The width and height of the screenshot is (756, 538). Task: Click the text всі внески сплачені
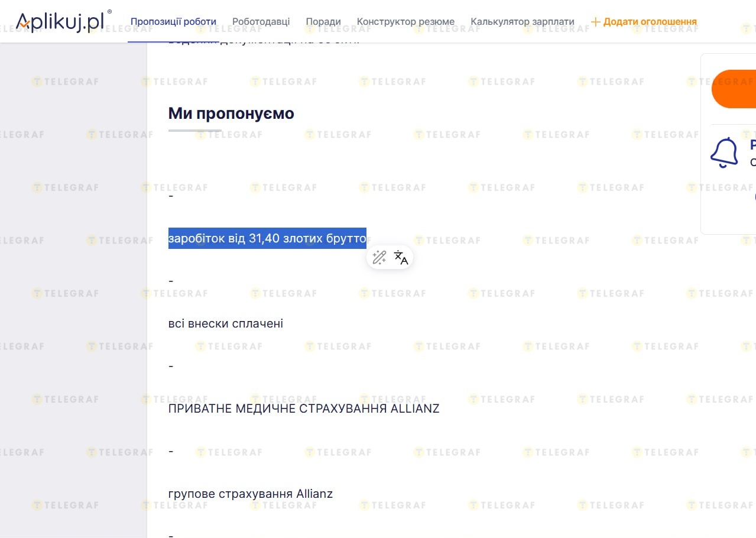226,323
